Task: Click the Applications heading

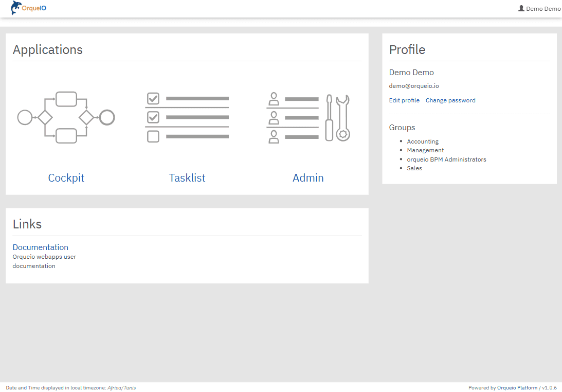Action: click(x=48, y=49)
